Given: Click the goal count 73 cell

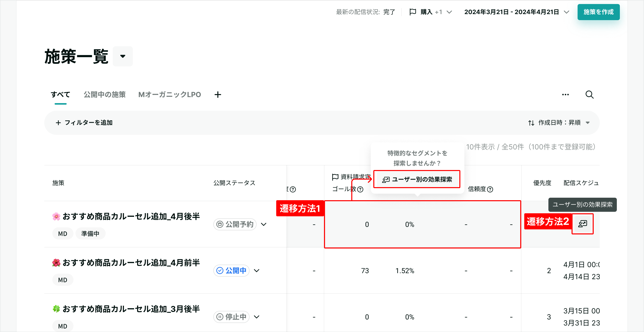Looking at the screenshot, I should 365,271.
